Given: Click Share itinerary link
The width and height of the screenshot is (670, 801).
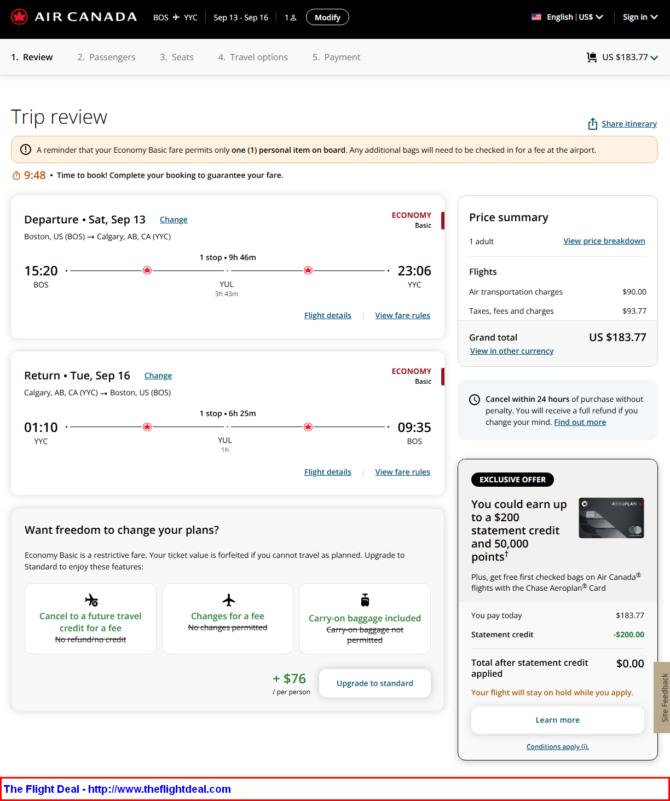Looking at the screenshot, I should point(629,124).
